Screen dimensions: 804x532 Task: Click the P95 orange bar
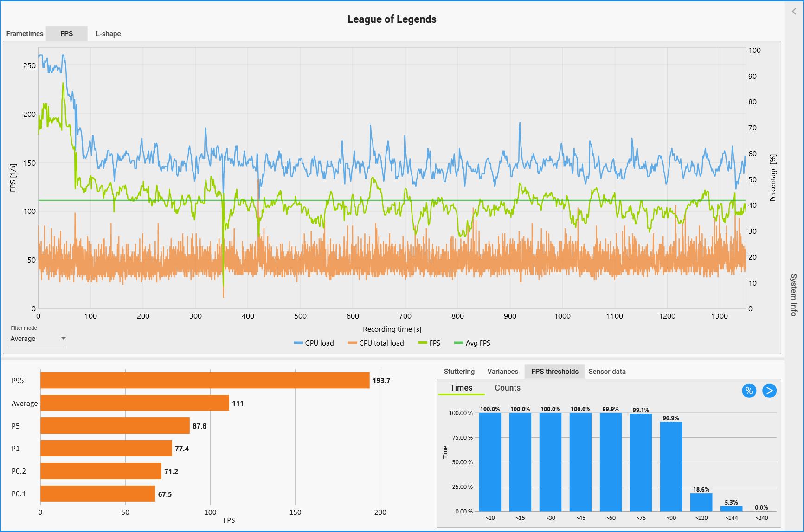point(205,380)
